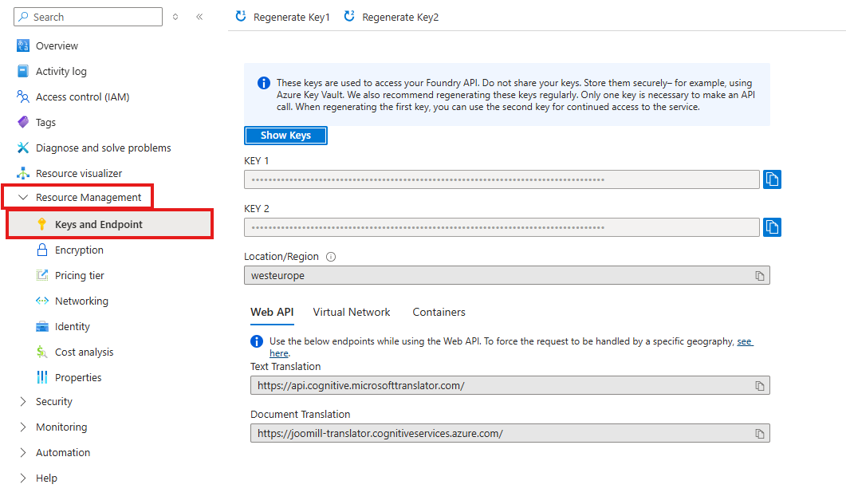
Task: Click the up-down sort arrows beside search
Action: click(175, 17)
